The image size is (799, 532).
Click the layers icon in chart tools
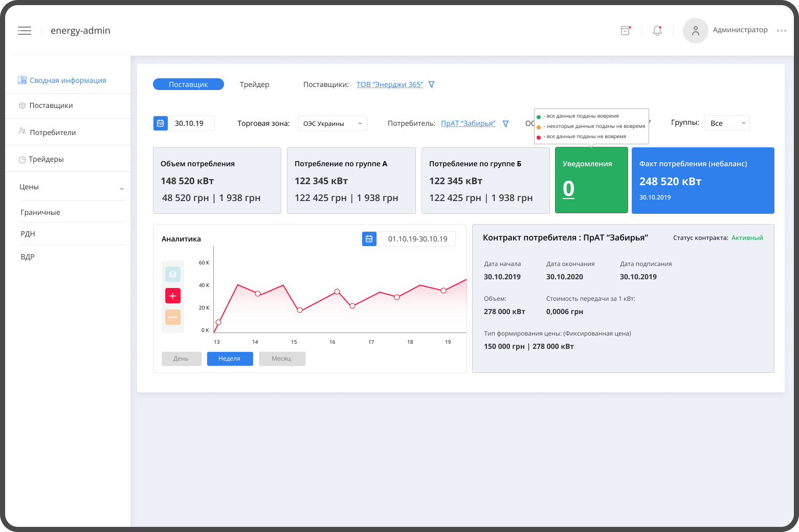pyautogui.click(x=173, y=274)
